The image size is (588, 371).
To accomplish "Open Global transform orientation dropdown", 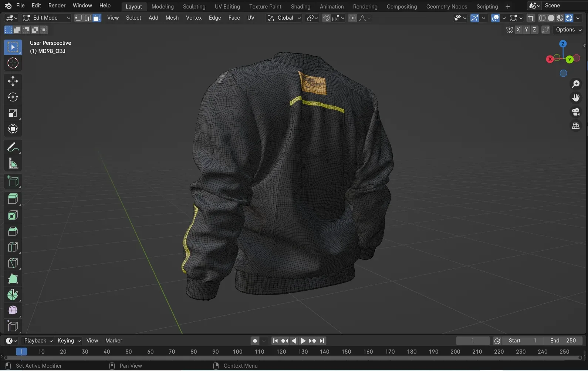I will (284, 18).
